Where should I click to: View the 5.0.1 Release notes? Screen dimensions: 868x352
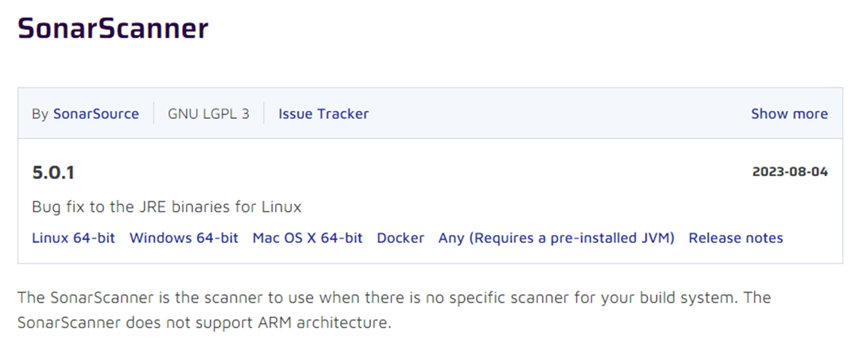(736, 238)
